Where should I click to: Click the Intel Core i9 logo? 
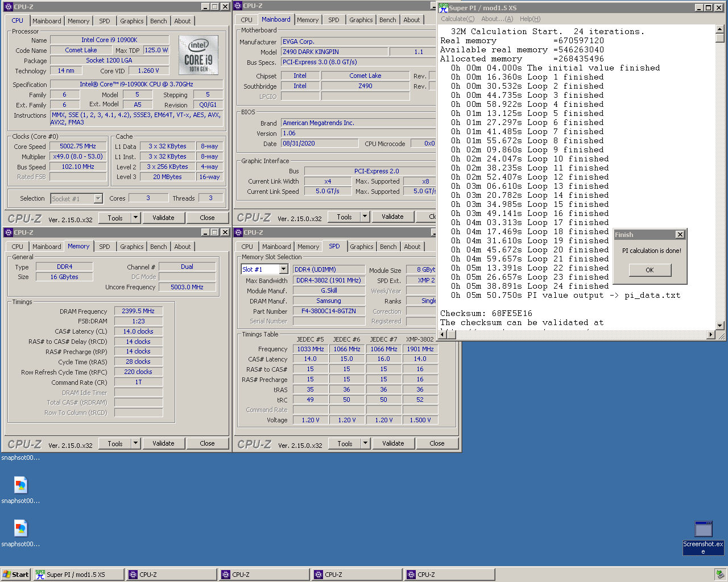pyautogui.click(x=198, y=55)
